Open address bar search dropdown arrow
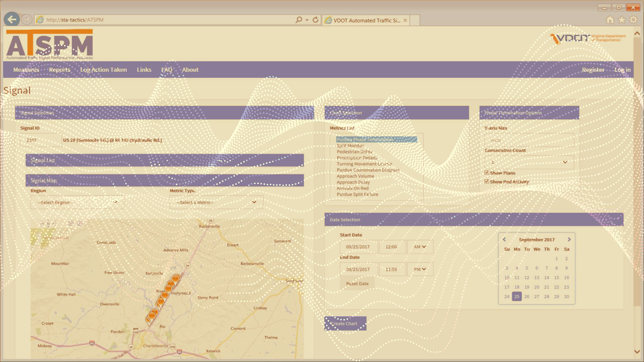This screenshot has height=362, width=644. click(x=307, y=20)
